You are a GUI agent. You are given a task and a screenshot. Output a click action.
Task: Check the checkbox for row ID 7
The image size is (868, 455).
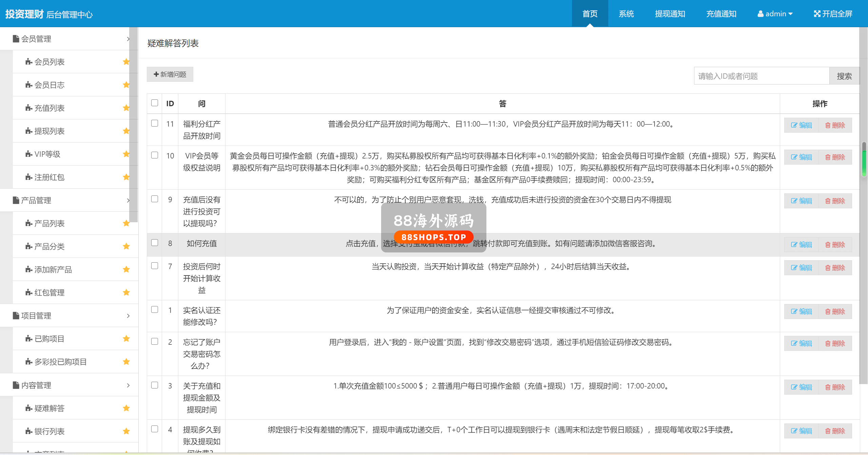(155, 266)
